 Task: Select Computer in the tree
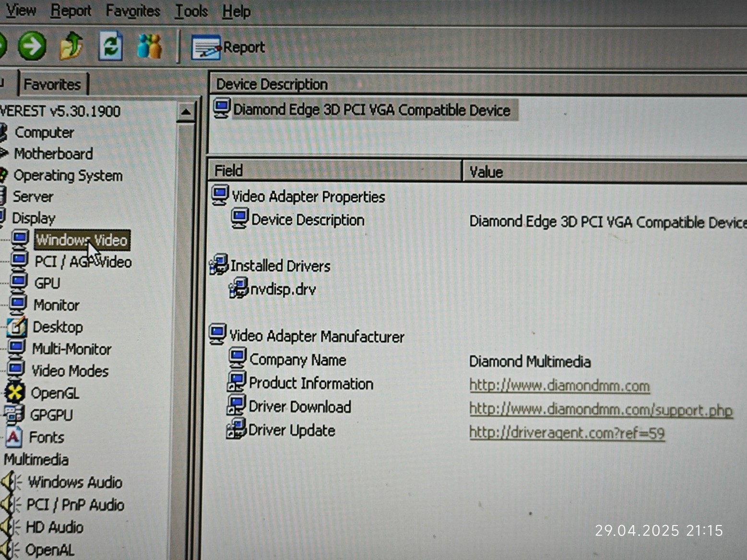(x=44, y=132)
